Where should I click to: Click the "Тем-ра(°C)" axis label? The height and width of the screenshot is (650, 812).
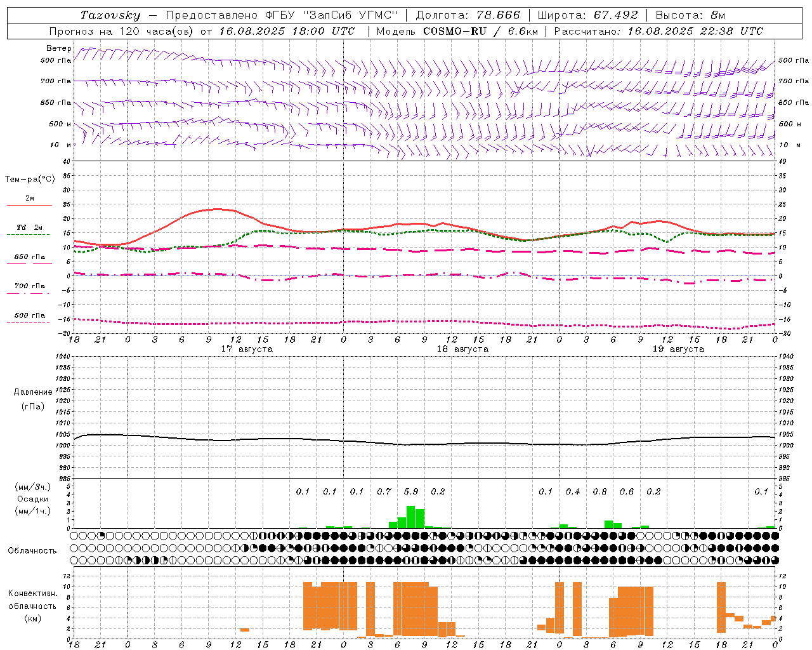(30, 180)
